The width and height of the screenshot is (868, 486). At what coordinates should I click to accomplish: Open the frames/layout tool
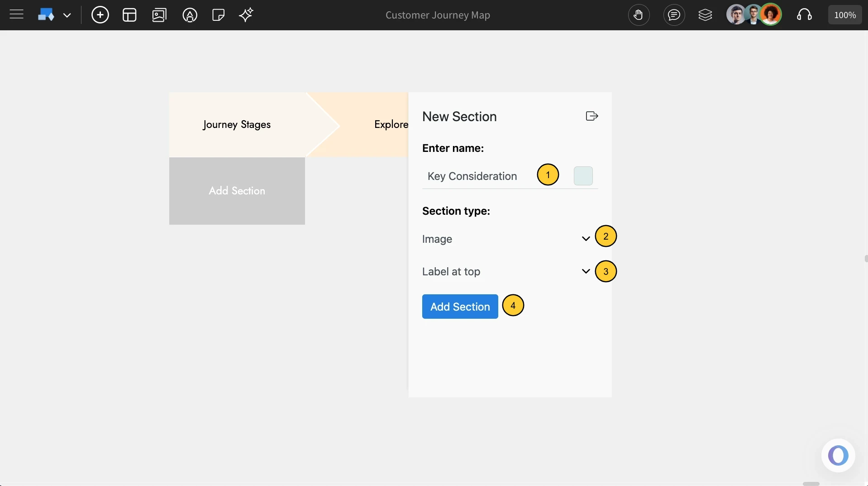(129, 14)
